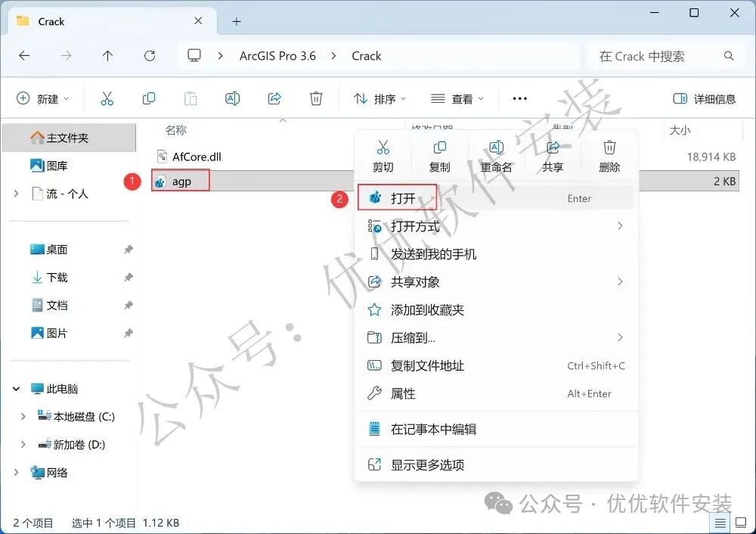Refresh the Crack folder view
This screenshot has width=756, height=534.
click(x=150, y=56)
